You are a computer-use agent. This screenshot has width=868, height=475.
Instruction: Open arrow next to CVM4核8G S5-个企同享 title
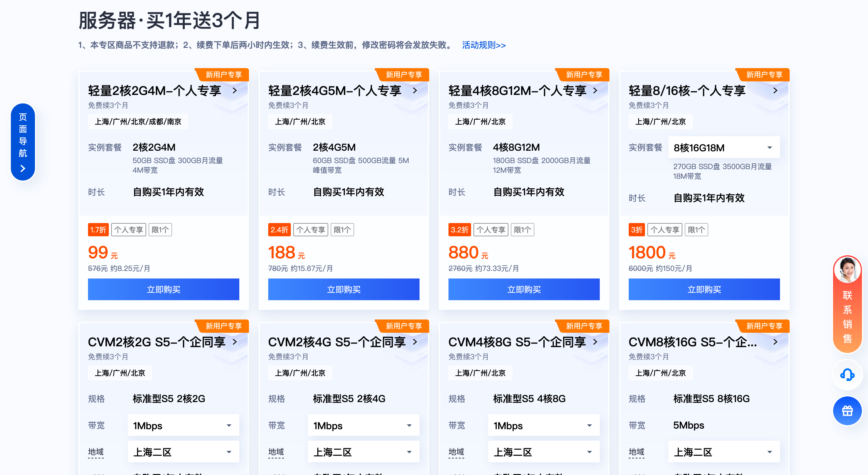tap(596, 342)
